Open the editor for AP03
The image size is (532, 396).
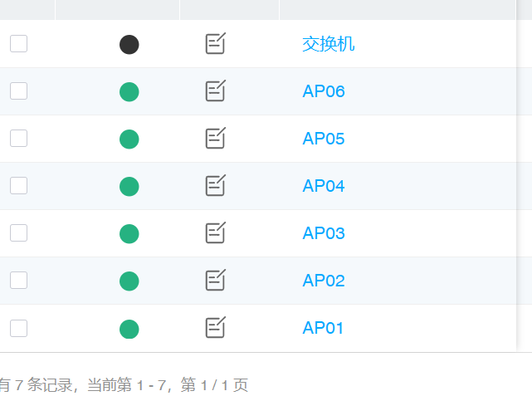(216, 233)
